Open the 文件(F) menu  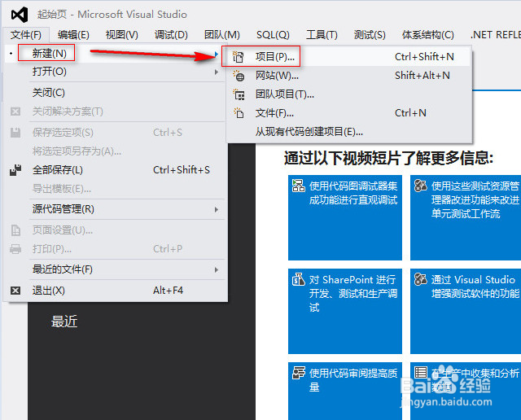point(26,34)
